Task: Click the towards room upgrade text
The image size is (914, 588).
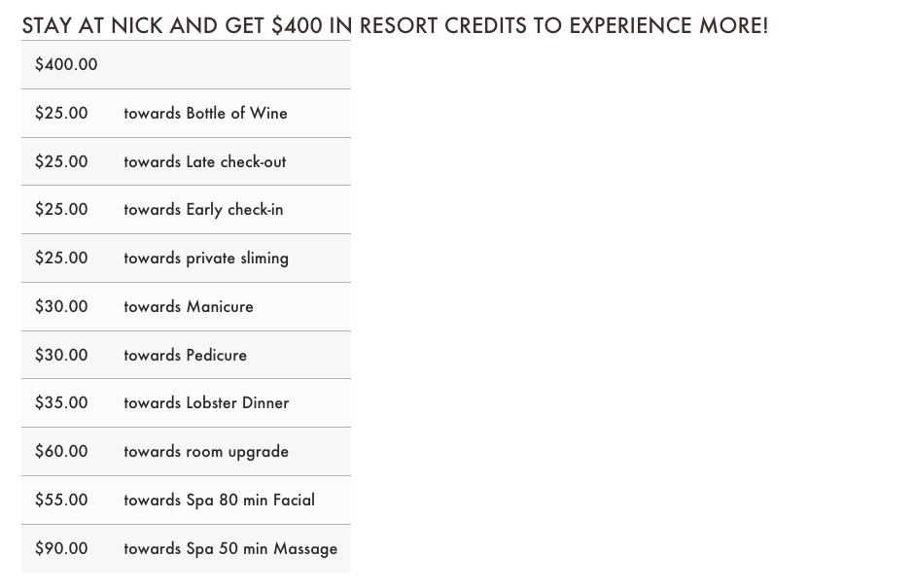Action: 206,452
